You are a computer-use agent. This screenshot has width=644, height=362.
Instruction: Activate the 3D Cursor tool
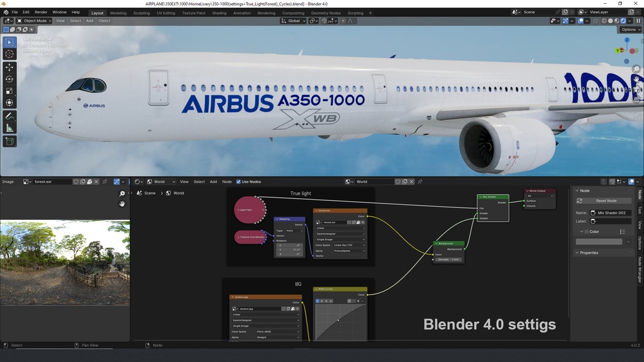tap(9, 54)
